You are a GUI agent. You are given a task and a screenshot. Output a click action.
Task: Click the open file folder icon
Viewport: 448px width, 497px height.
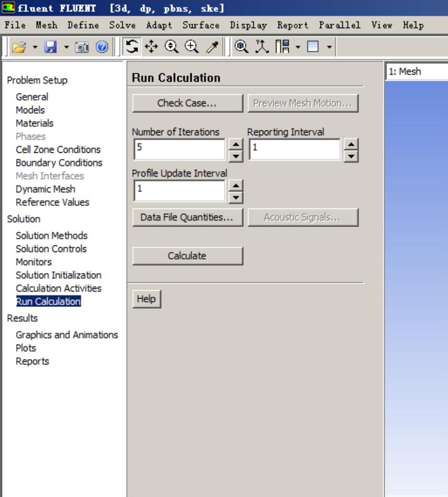tap(19, 47)
